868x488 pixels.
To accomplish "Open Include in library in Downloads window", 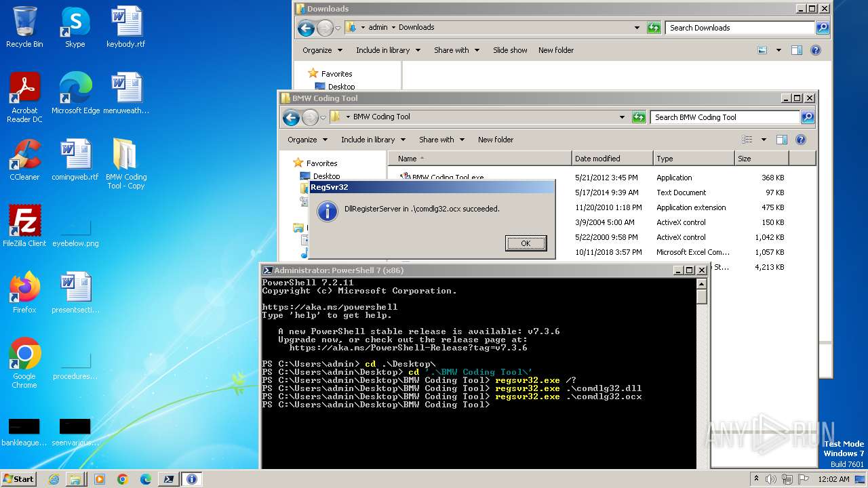I will pos(387,50).
